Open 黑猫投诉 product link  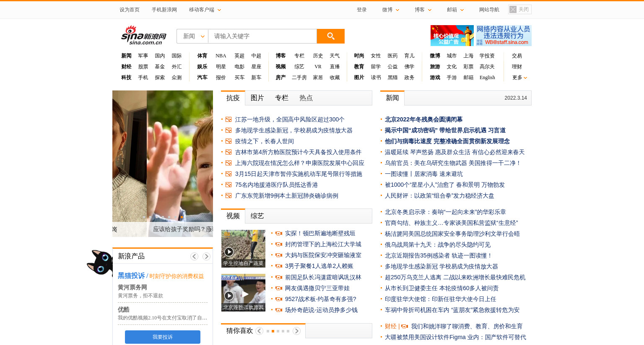[x=131, y=275]
